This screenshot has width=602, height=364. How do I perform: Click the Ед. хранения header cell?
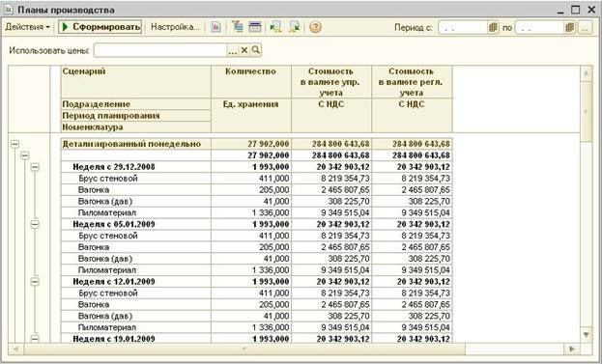[x=251, y=116]
